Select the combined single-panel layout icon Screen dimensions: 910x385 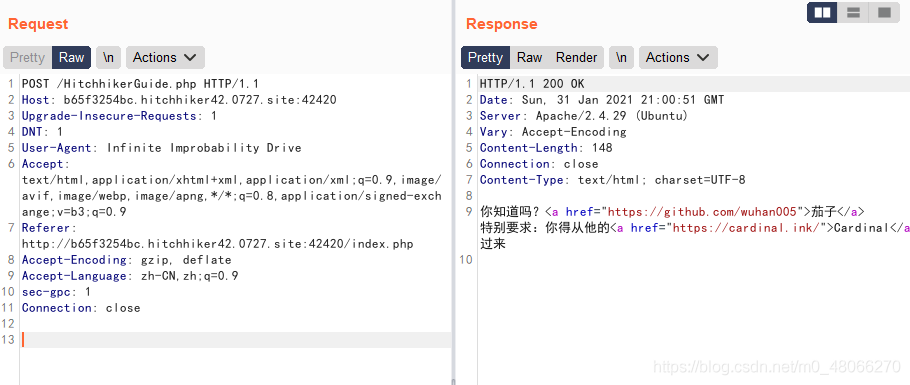coord(884,12)
